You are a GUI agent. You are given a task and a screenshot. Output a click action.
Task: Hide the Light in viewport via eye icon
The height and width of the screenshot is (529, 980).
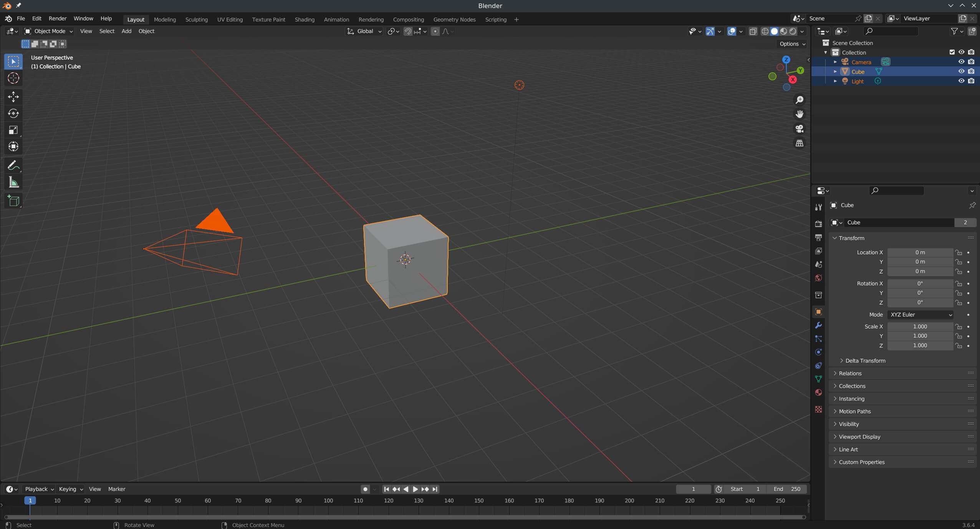[961, 81]
